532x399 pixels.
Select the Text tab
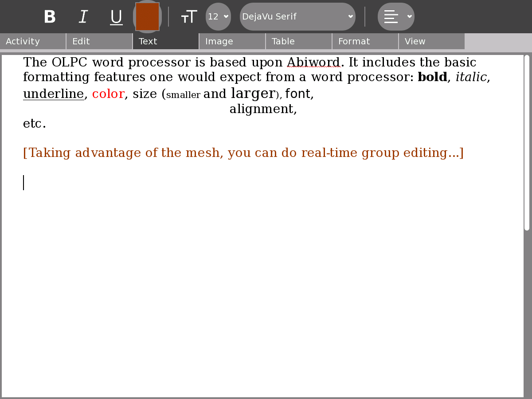166,41
